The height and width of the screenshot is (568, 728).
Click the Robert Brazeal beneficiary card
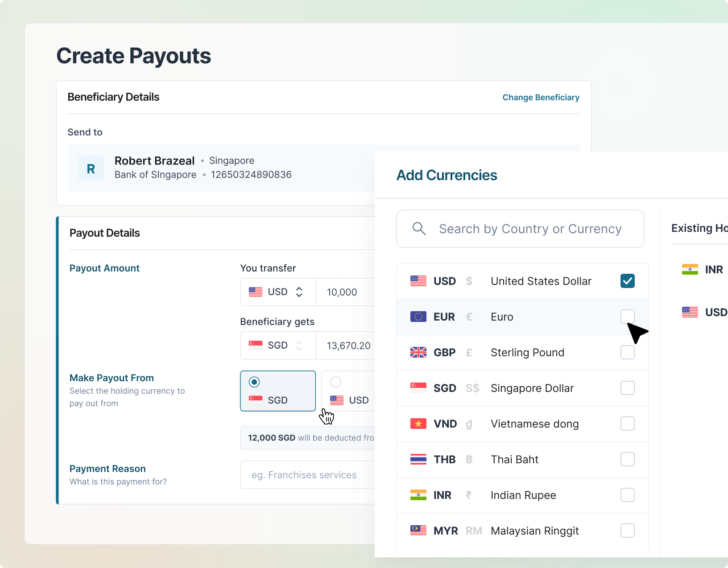221,168
